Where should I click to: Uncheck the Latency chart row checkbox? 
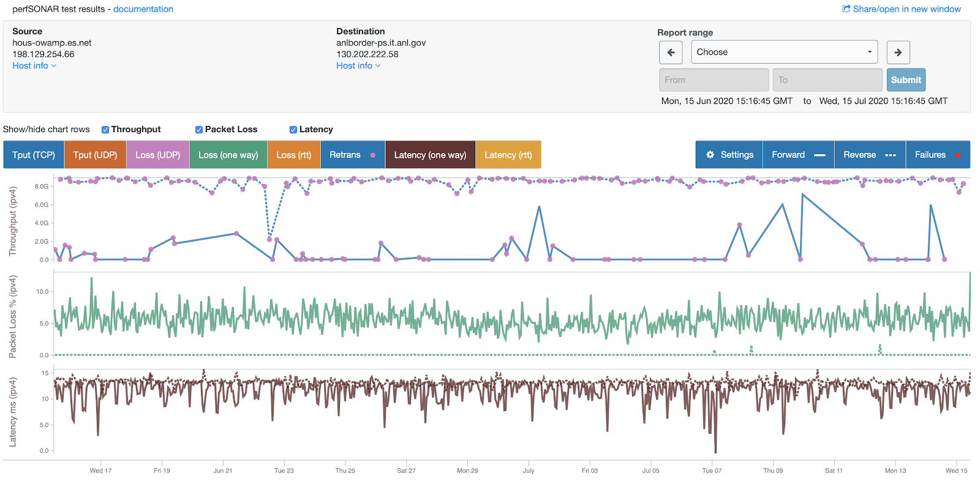(293, 130)
